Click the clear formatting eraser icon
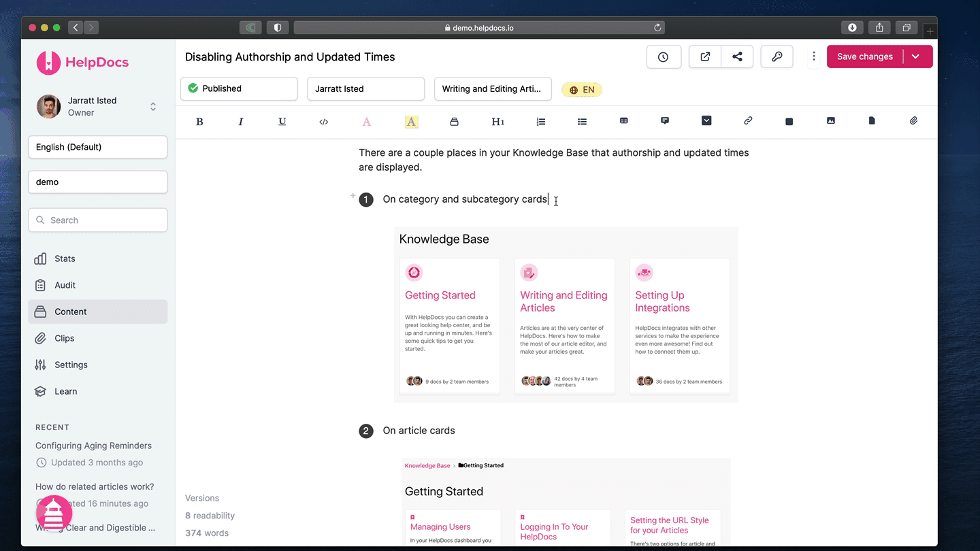The height and width of the screenshot is (551, 980). (454, 122)
